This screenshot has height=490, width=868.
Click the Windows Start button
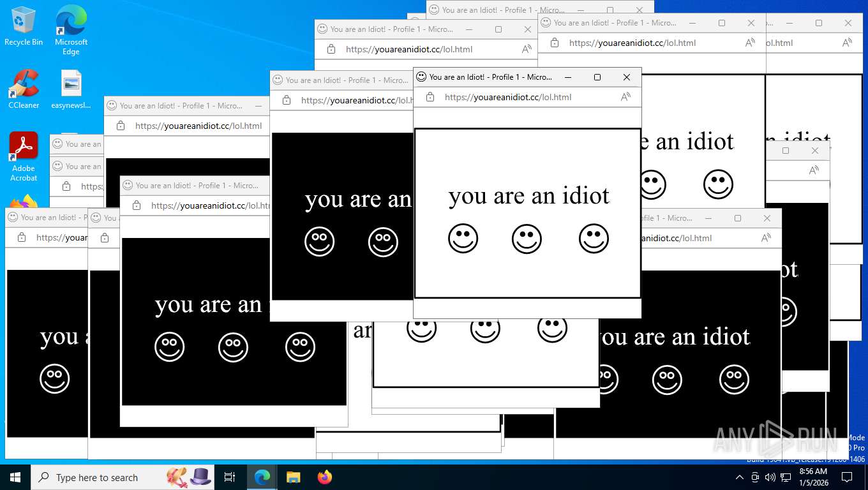(15, 477)
